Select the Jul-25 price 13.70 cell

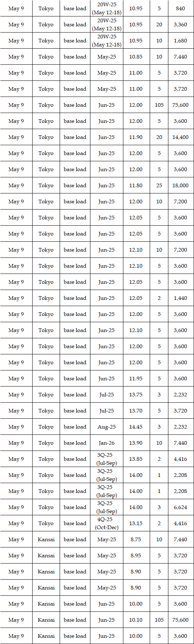[x=136, y=411]
